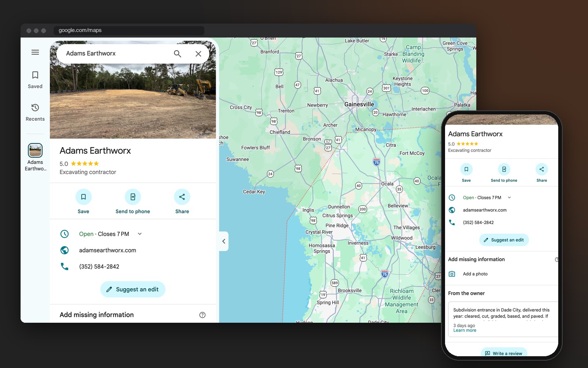The image size is (588, 368).
Task: Open Saved places in the sidebar
Action: (x=35, y=80)
